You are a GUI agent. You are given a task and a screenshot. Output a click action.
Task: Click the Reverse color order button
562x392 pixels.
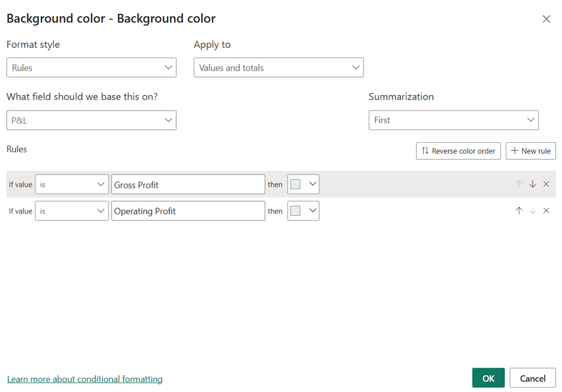pos(458,151)
